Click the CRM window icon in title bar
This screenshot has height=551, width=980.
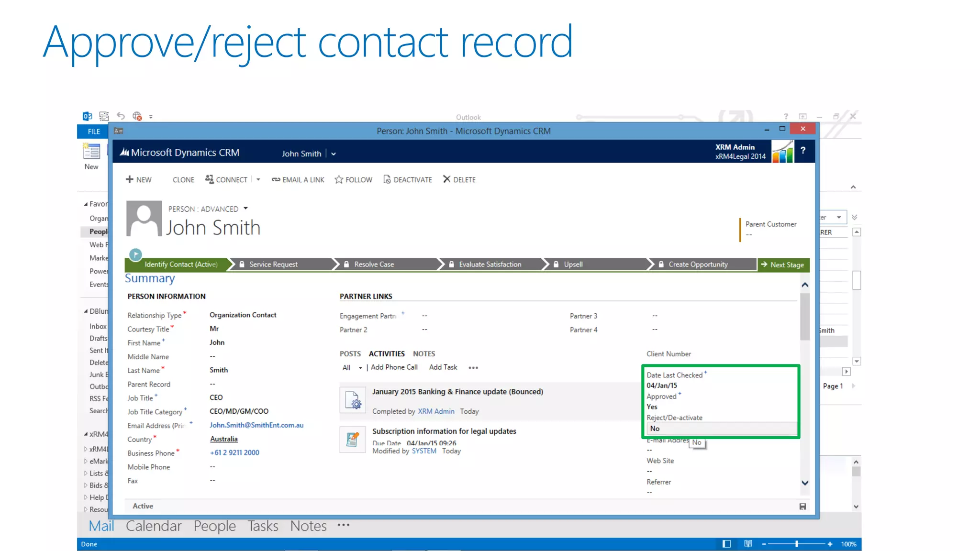[x=119, y=131]
